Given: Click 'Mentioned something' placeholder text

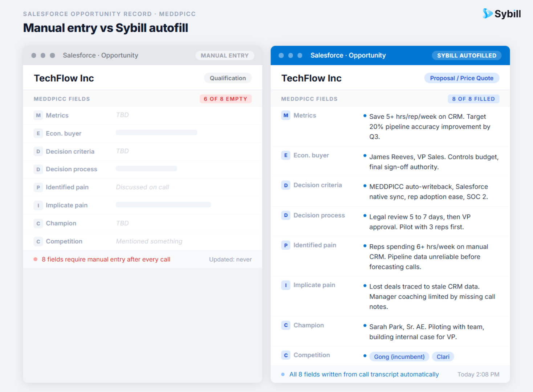Looking at the screenshot, I should 149,241.
